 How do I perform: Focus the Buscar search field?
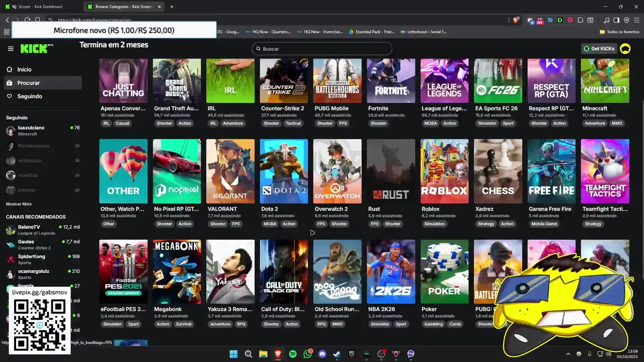pyautogui.click(x=322, y=49)
